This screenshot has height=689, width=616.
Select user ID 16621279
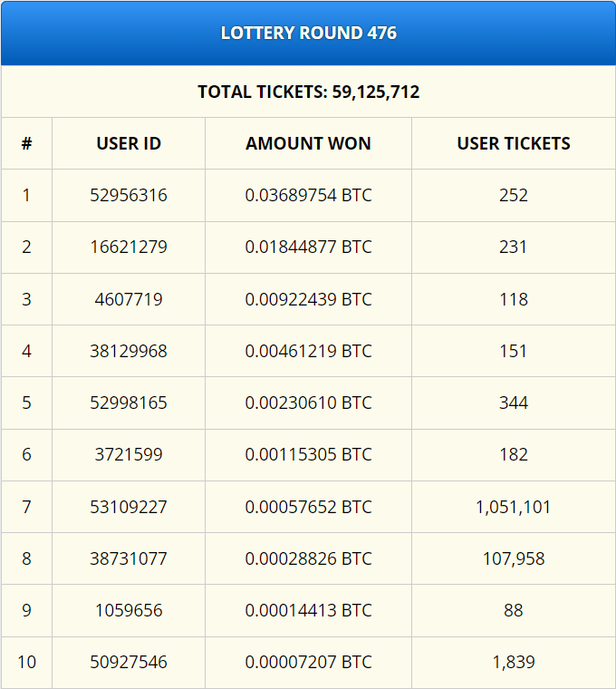tap(129, 247)
